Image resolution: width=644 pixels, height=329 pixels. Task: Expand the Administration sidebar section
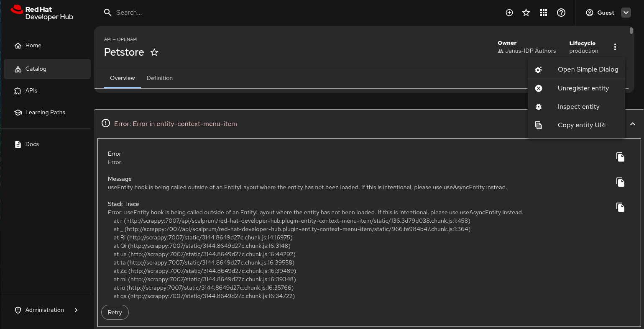[76, 310]
